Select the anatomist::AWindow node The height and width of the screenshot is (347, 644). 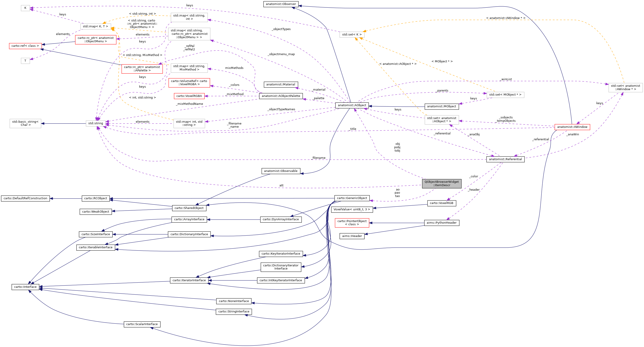click(x=572, y=127)
